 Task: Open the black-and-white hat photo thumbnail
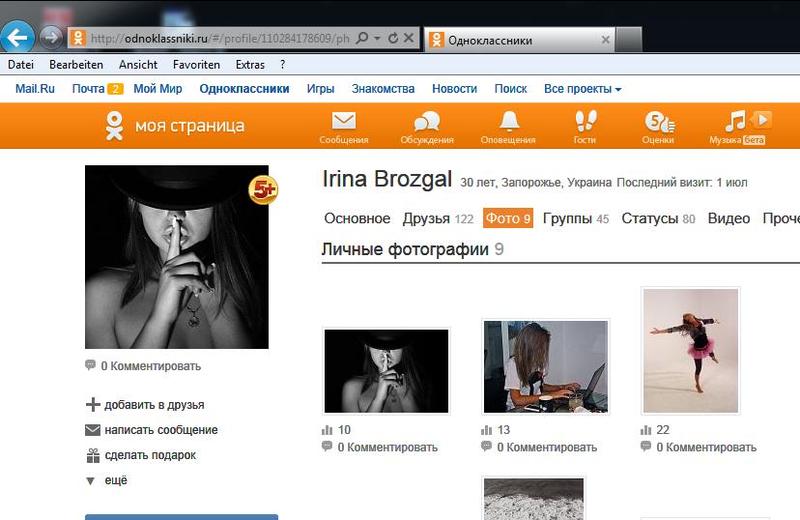click(386, 371)
